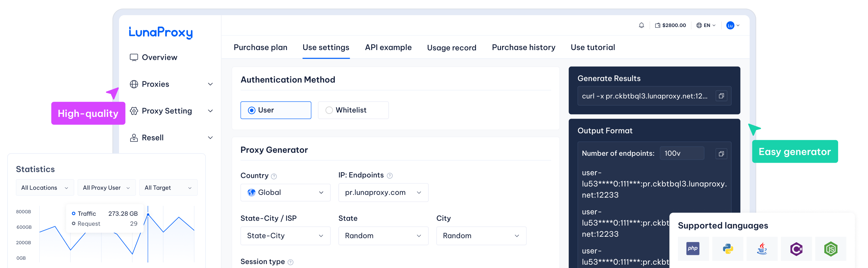Click the help icon beside Country
The width and height of the screenshot is (868, 268).
(x=274, y=176)
